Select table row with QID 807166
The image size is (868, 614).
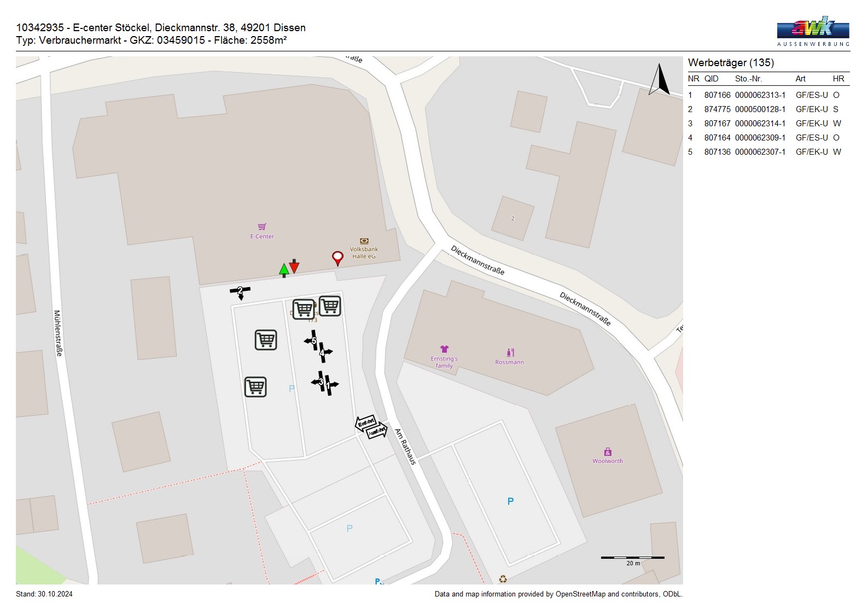pyautogui.click(x=768, y=95)
